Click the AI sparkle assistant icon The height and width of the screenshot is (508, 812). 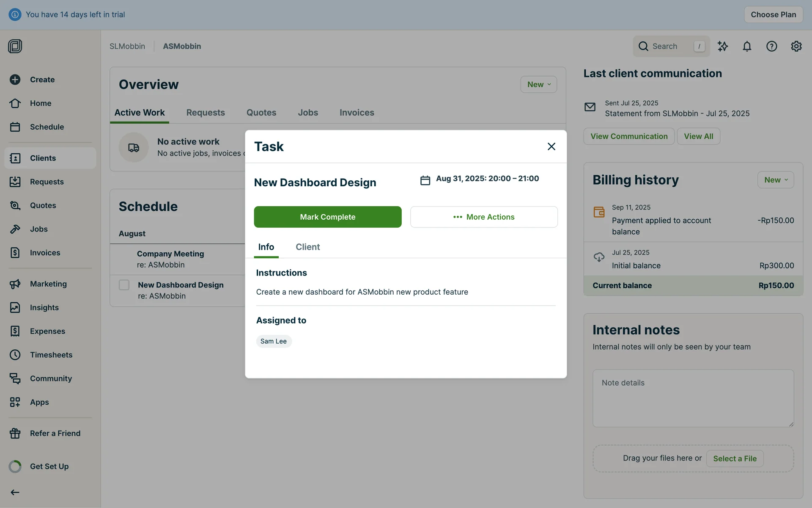point(722,46)
